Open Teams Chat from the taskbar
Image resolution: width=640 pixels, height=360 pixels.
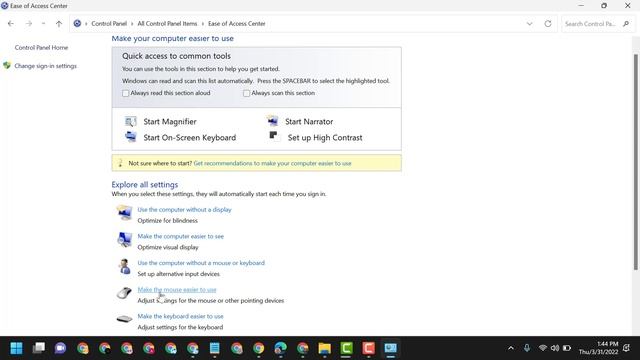point(60,348)
